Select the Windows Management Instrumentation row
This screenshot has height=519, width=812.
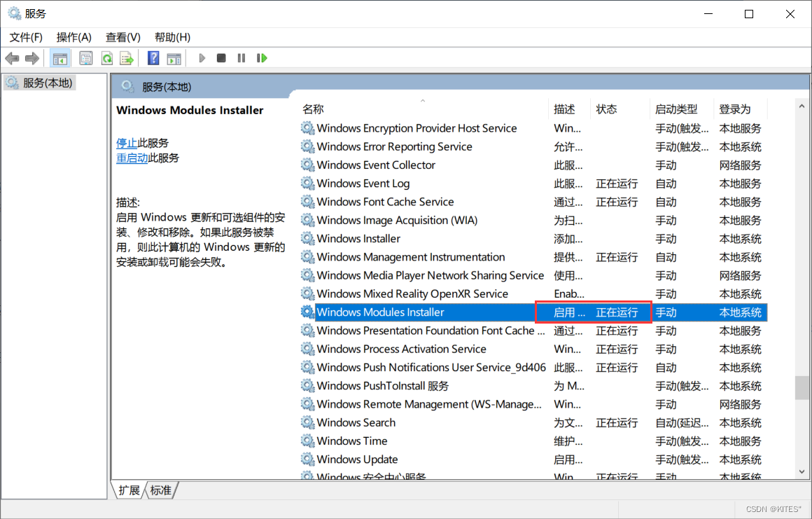pos(533,257)
